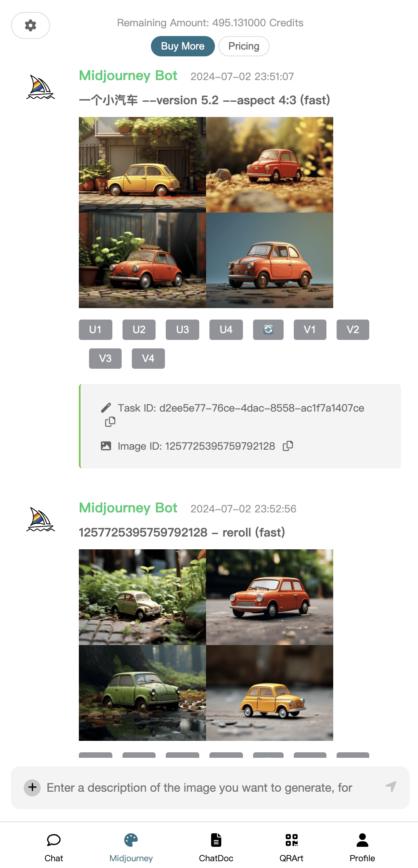The height and width of the screenshot is (868, 418).
Task: Click the Buy More button
Action: tap(183, 46)
